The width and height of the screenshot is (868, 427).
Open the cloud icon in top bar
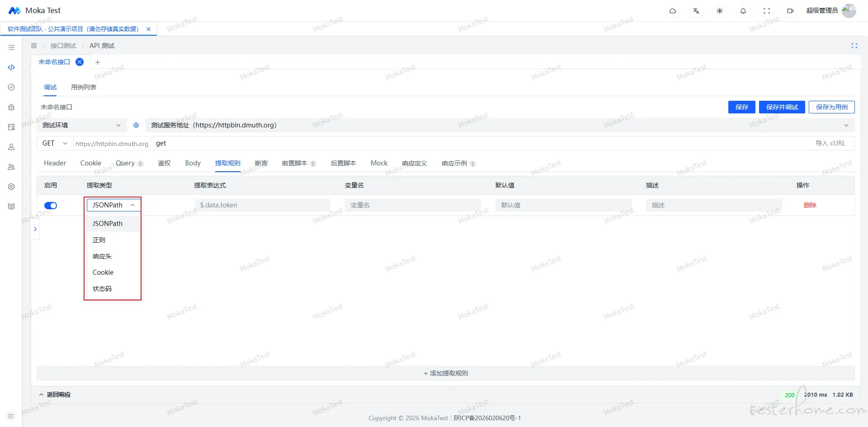click(x=673, y=11)
